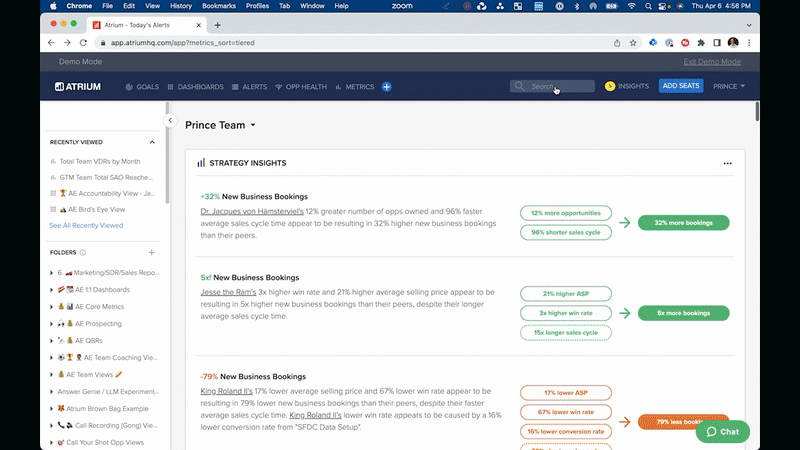Reload the page in Chrome
Screen dimensions: 800x450
[x=83, y=43]
